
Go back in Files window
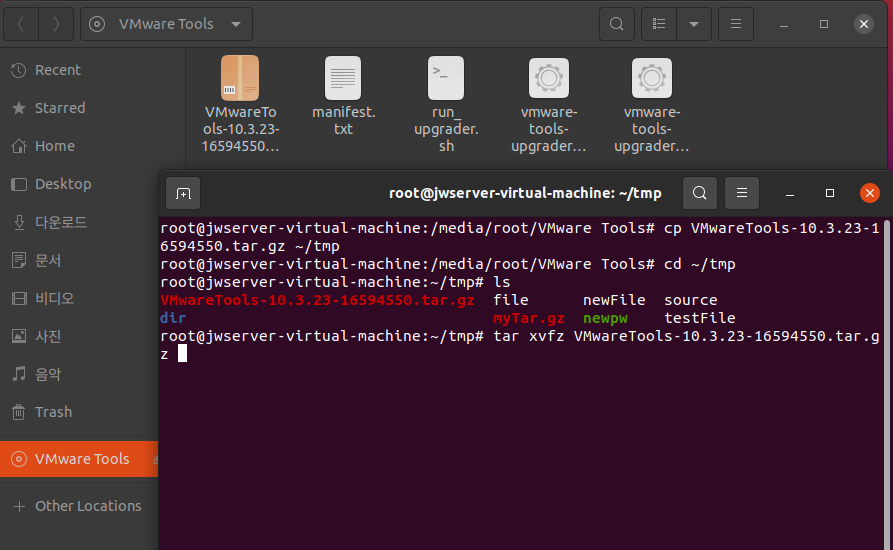(x=21, y=24)
